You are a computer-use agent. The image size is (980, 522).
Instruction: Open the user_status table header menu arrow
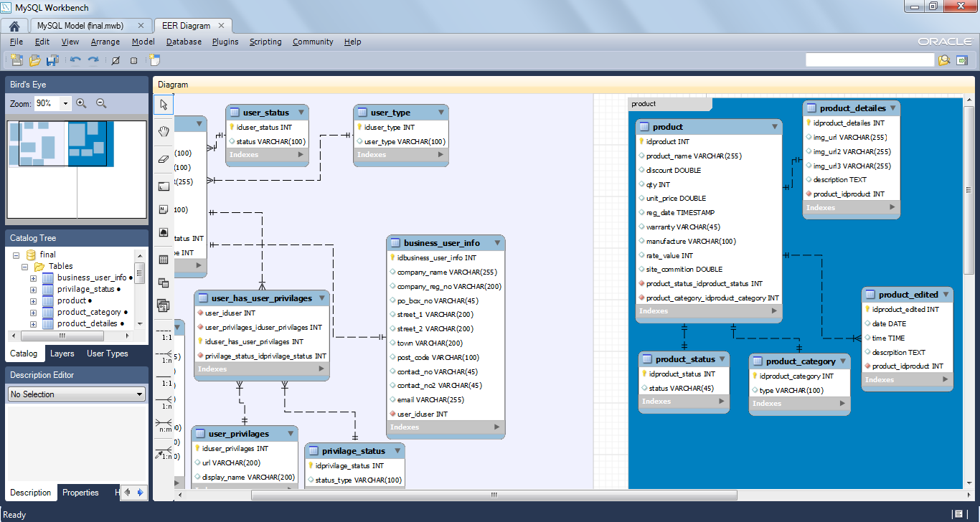[x=301, y=112]
